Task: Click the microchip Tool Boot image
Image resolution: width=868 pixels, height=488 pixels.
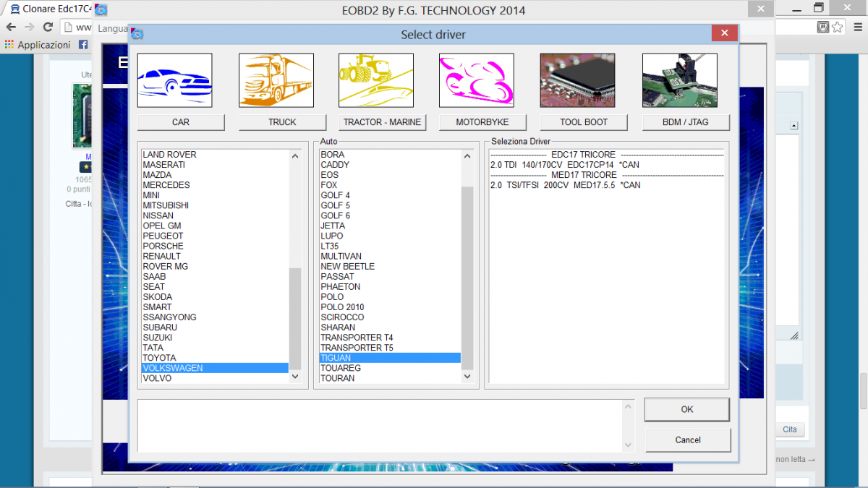Action: pyautogui.click(x=577, y=81)
